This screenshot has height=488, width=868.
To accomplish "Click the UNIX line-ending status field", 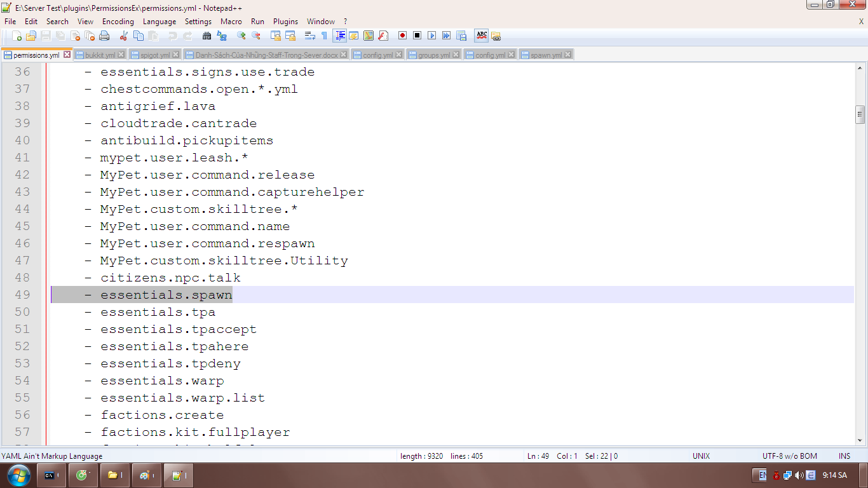I will (x=702, y=456).
